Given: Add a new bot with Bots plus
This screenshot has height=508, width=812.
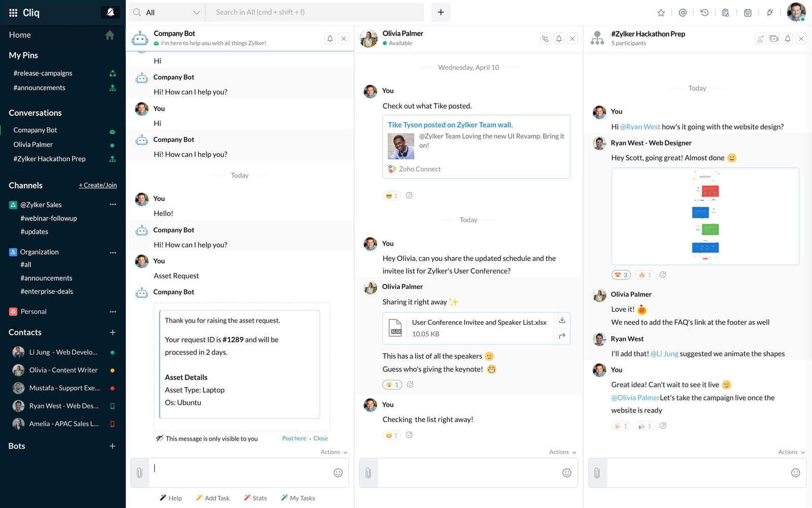Looking at the screenshot, I should click(113, 446).
